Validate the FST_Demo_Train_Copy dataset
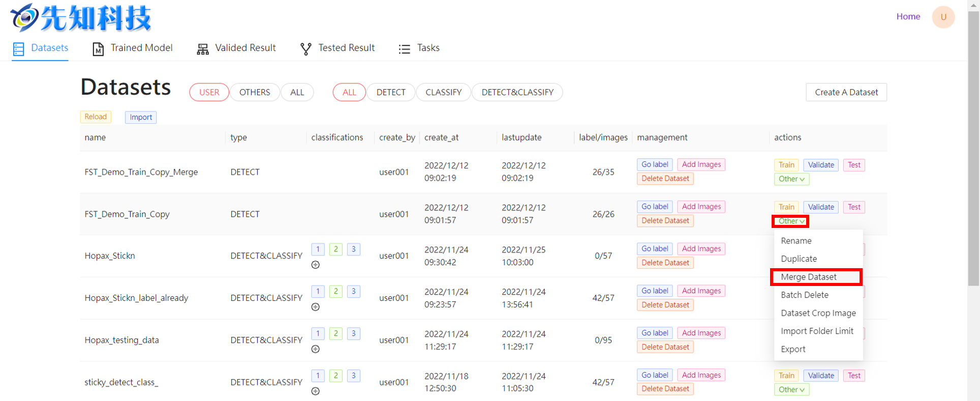This screenshot has width=980, height=401. point(821,207)
